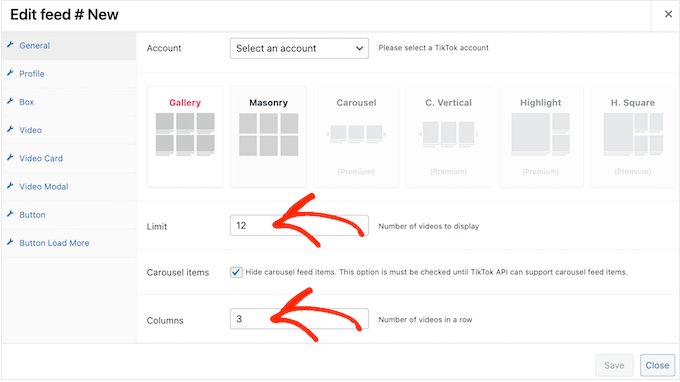Viewport: 680px width, 382px height.
Task: Click the wrench icon beside Profile
Action: (10, 73)
